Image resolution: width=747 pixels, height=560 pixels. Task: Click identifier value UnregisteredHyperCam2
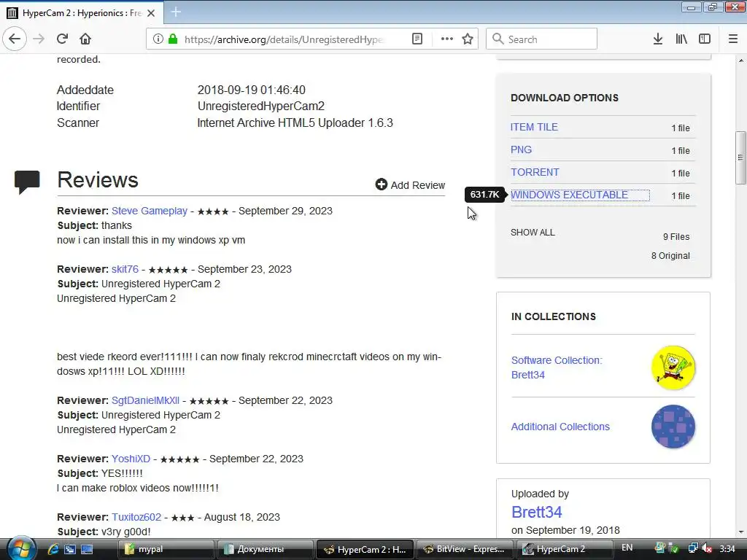(260, 106)
